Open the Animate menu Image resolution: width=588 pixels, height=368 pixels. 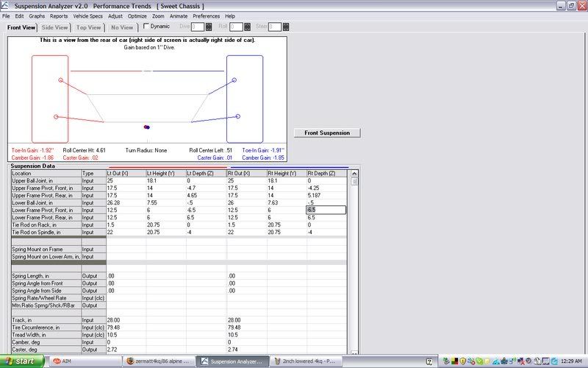[x=179, y=15]
